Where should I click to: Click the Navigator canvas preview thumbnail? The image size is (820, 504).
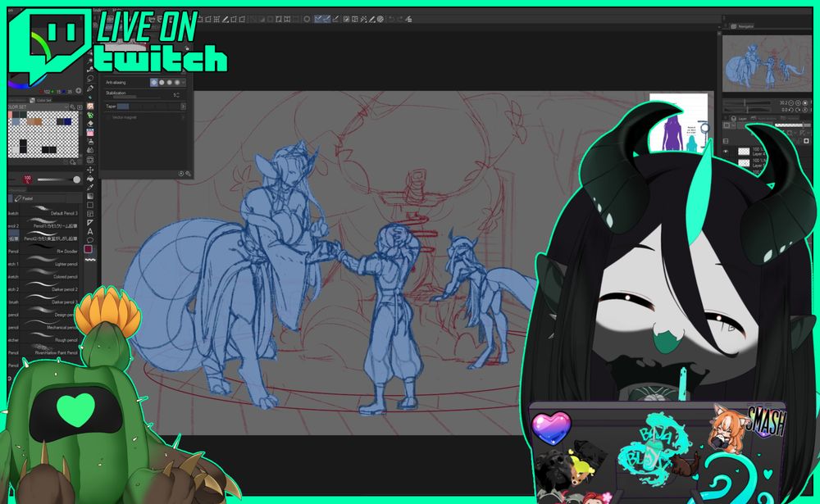pyautogui.click(x=766, y=63)
